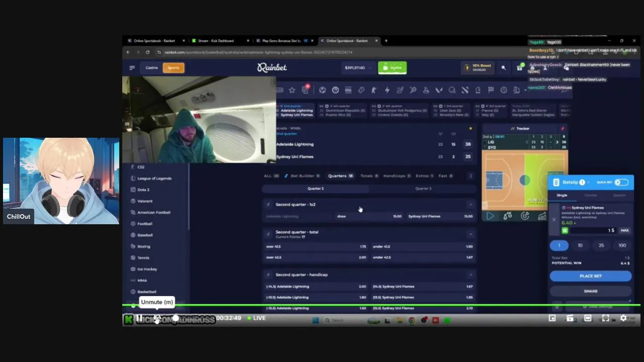The width and height of the screenshot is (644, 362).
Task: Open the tracker scales comparison icon
Action: point(508,216)
